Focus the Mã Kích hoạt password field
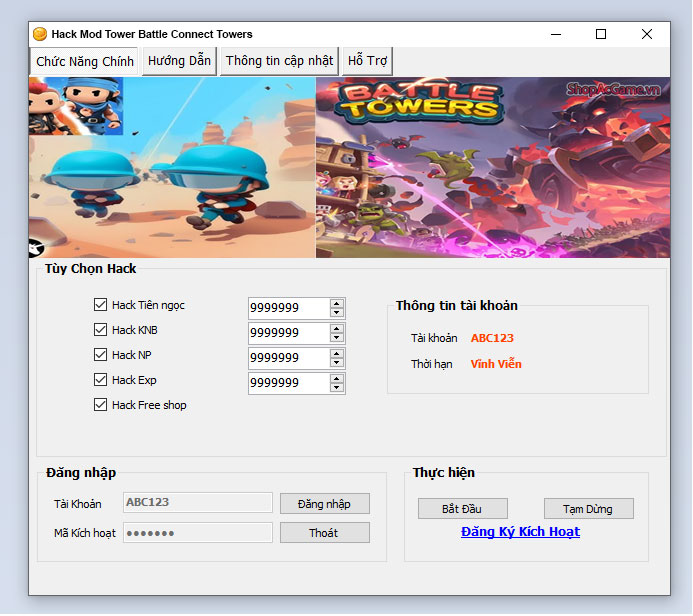Image resolution: width=693 pixels, height=616 pixels. click(198, 533)
